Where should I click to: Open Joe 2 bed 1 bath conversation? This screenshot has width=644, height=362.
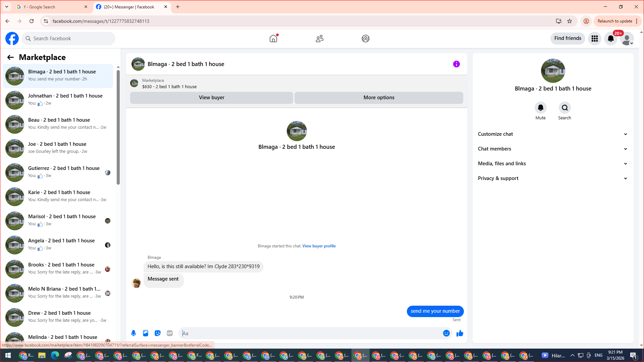pos(58,148)
